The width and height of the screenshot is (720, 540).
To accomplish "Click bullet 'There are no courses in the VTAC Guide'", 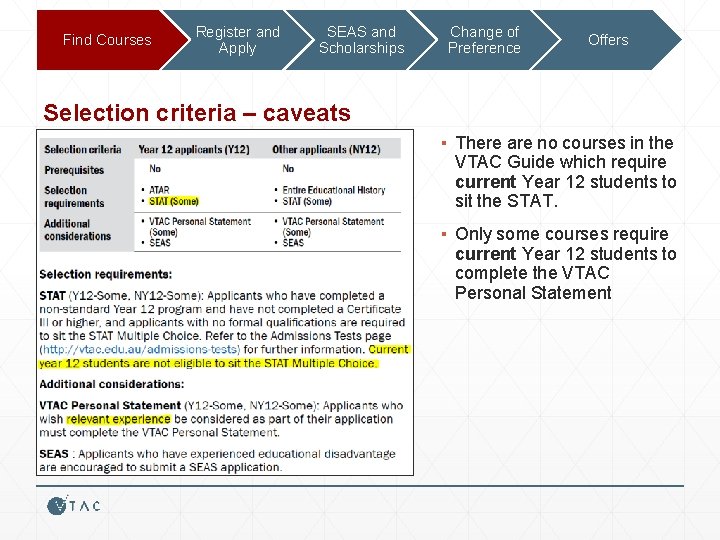I will [566, 172].
